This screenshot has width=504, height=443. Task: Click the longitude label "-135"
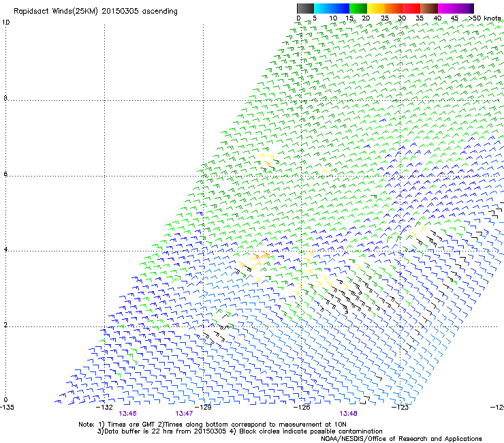tap(7, 408)
